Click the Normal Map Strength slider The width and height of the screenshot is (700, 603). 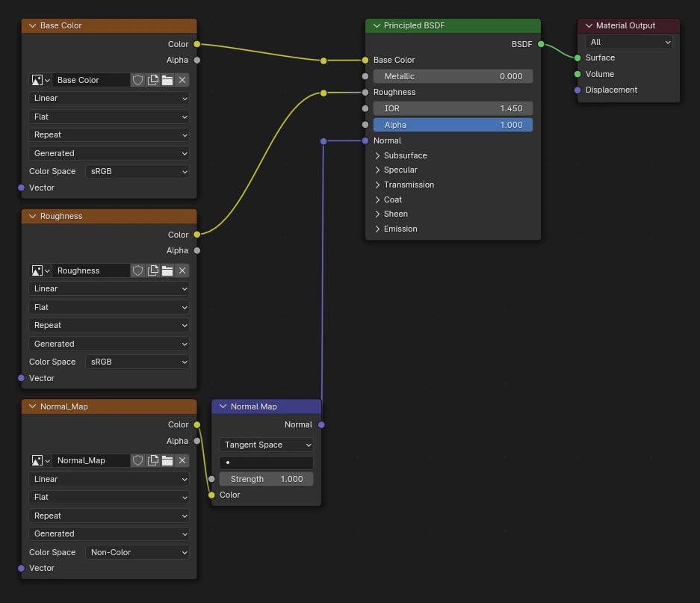pos(266,479)
